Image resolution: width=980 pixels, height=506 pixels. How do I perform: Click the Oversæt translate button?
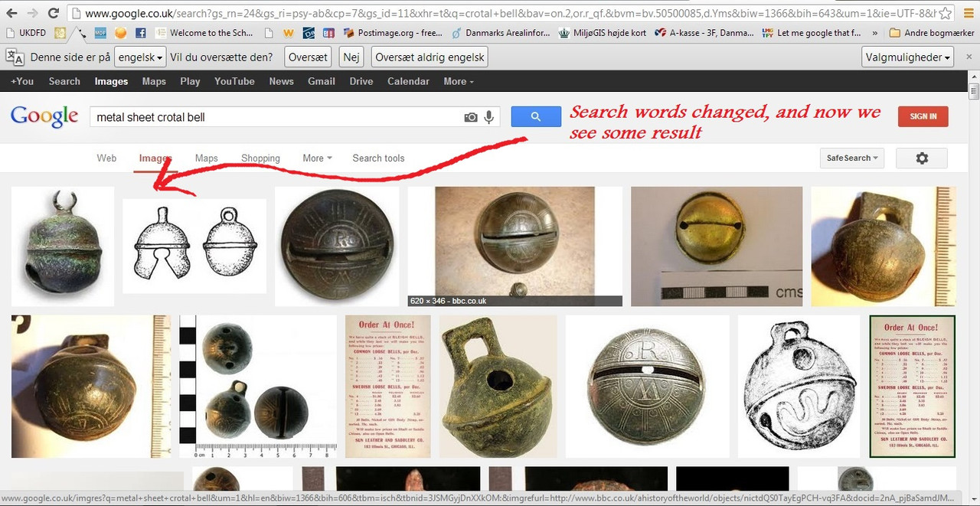pos(309,57)
